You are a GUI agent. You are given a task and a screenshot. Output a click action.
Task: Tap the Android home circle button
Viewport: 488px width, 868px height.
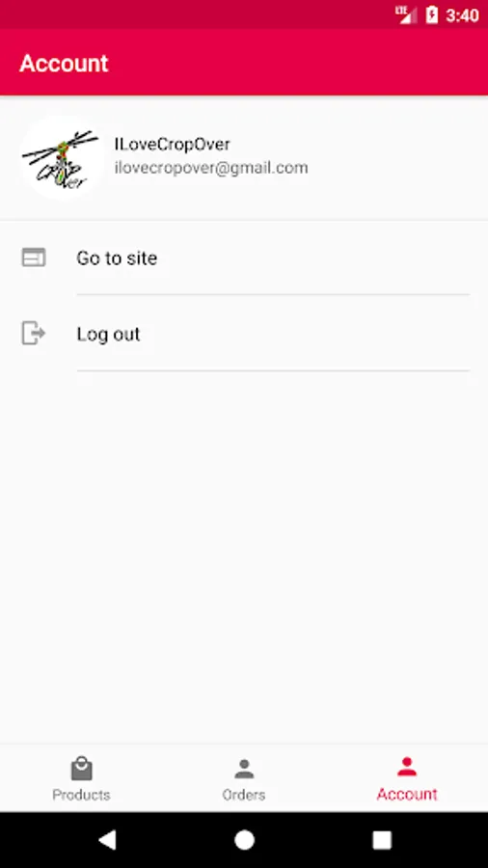[x=244, y=840]
